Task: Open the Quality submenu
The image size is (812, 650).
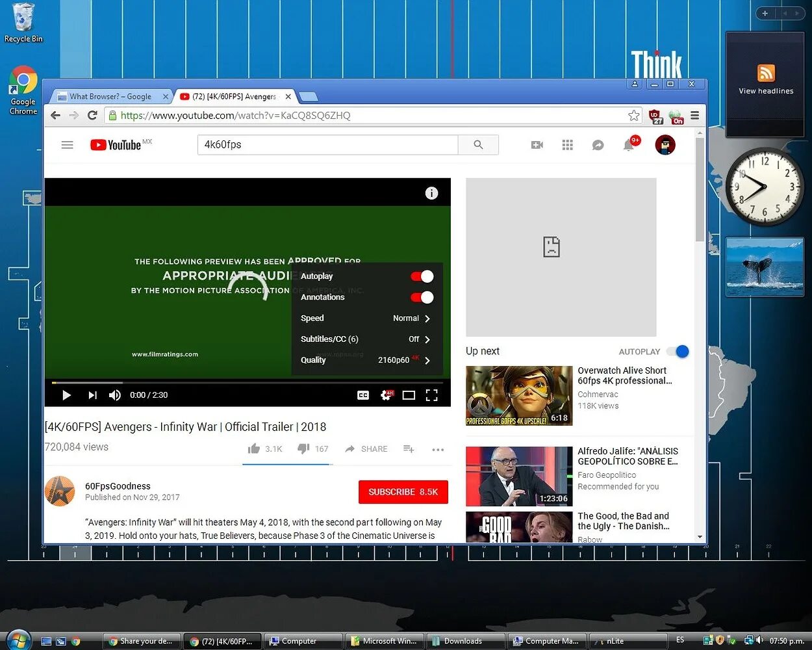Action: 367,360
